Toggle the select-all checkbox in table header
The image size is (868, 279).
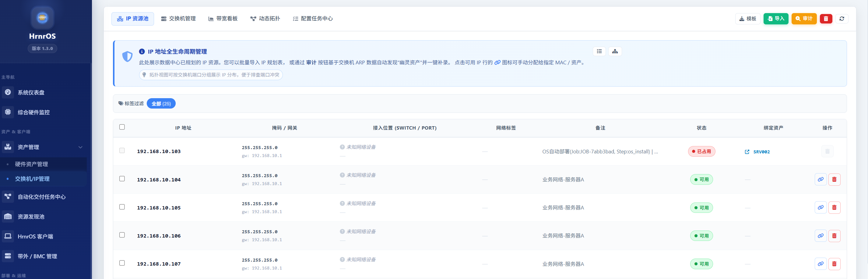(122, 127)
